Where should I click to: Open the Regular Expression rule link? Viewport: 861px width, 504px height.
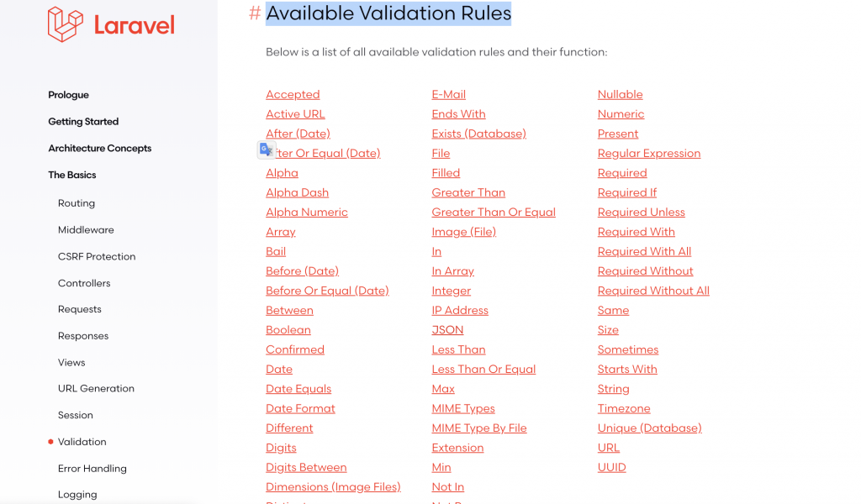click(649, 154)
